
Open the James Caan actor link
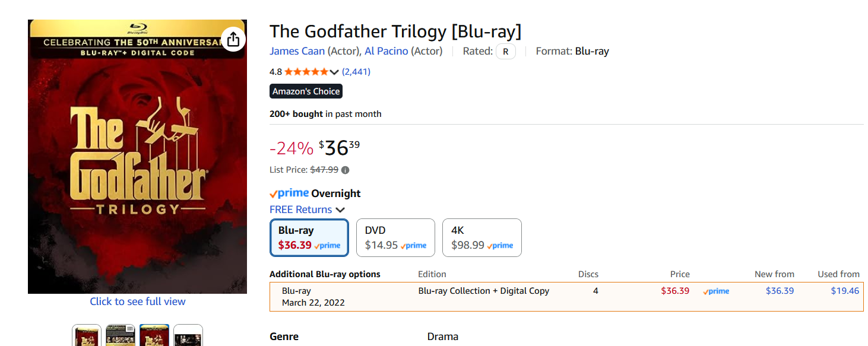[x=297, y=51]
